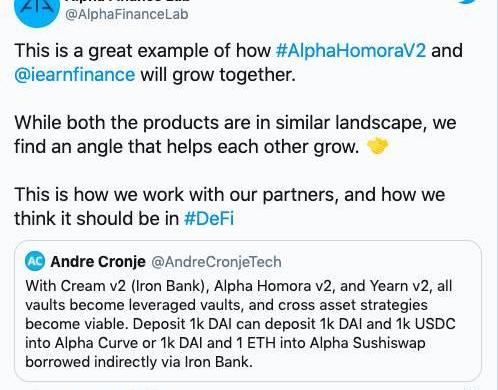Open the #DeFi hashtag

tap(209, 218)
